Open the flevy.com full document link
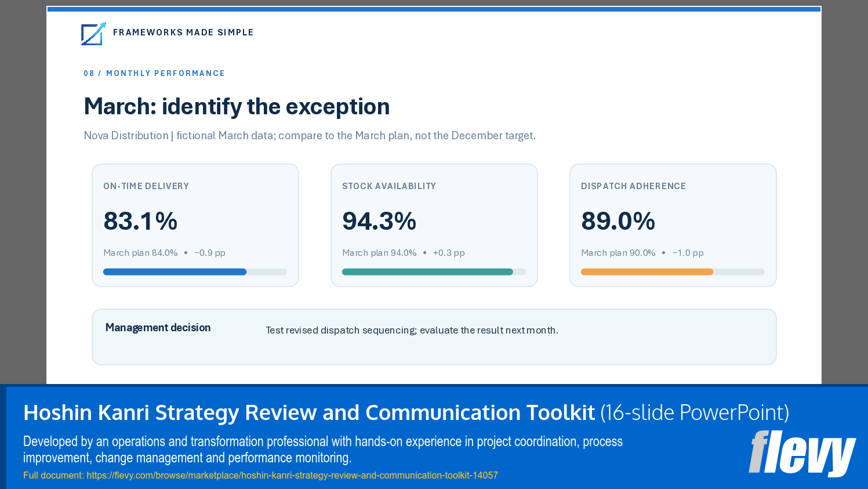 pyautogui.click(x=292, y=475)
